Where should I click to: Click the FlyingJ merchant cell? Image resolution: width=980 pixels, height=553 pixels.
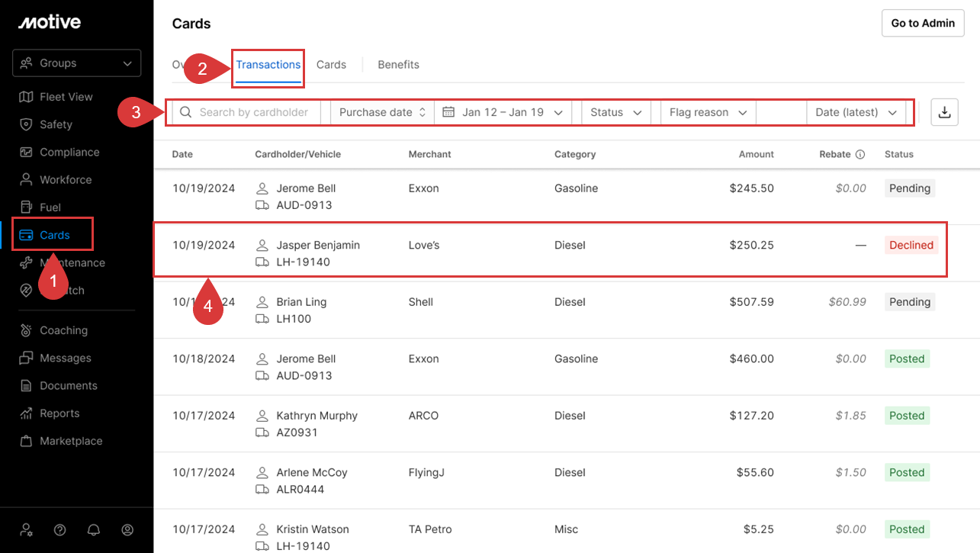point(426,472)
